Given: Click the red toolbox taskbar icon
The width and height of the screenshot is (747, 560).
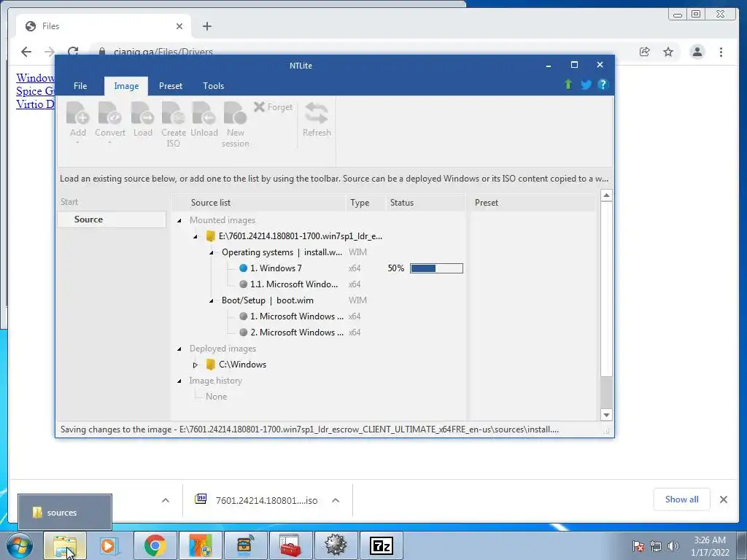Looking at the screenshot, I should click(290, 545).
